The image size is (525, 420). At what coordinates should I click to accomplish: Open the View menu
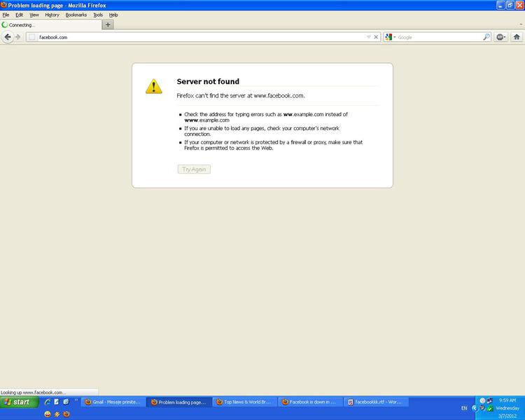click(34, 15)
